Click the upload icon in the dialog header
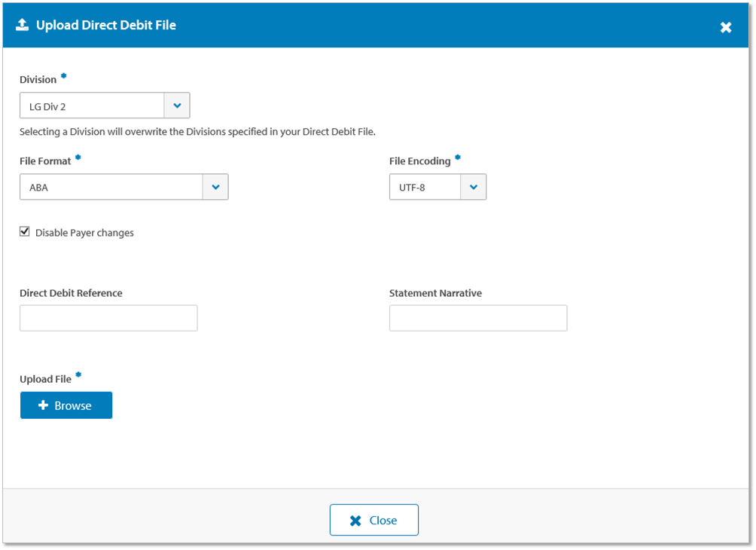 (22, 26)
